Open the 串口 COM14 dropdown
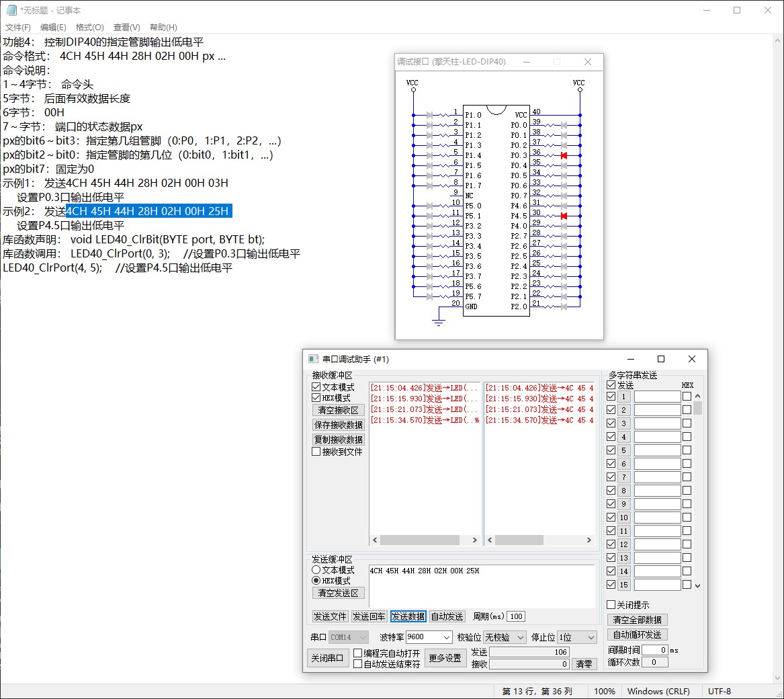 click(349, 637)
